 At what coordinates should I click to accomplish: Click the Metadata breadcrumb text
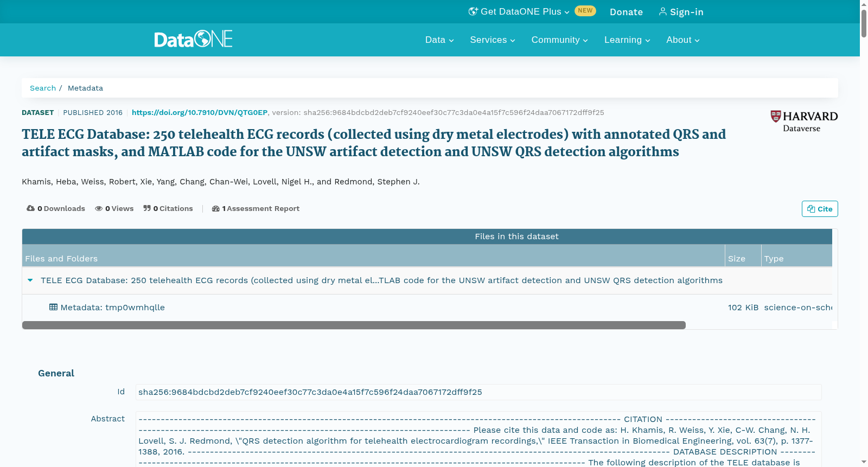(85, 88)
